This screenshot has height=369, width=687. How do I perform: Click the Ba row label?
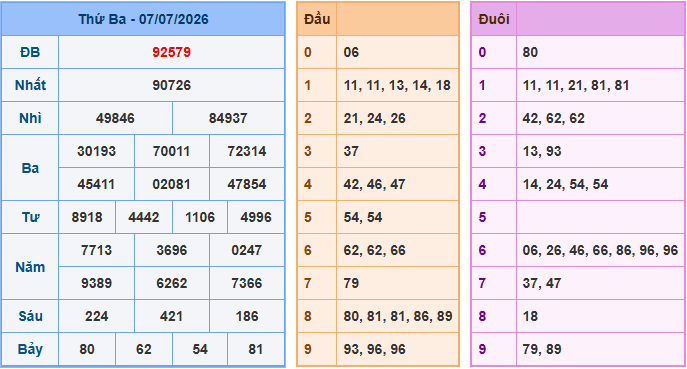30,168
